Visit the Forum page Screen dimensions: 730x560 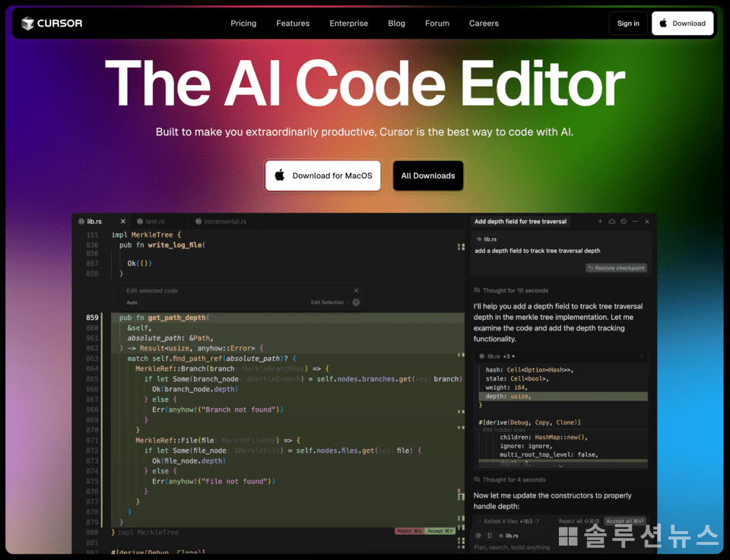[x=437, y=24]
